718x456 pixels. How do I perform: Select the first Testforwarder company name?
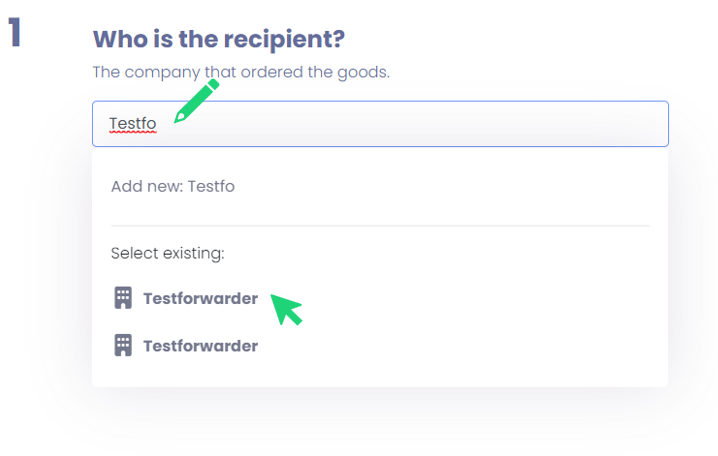pos(200,298)
